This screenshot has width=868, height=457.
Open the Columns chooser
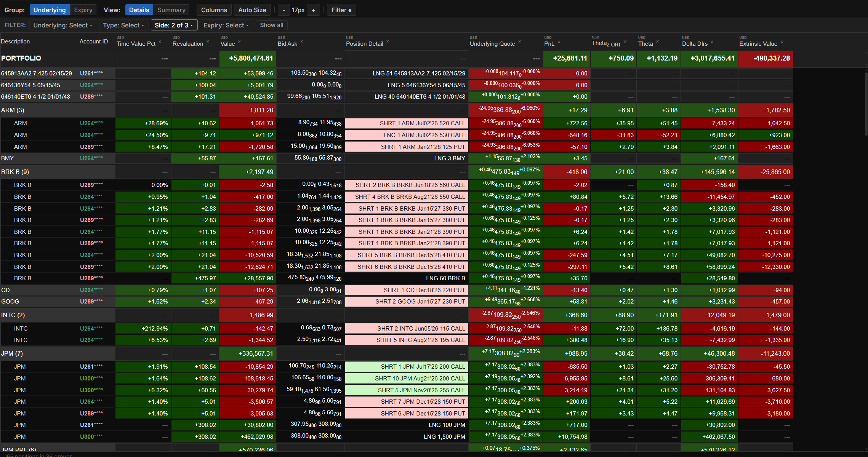[214, 10]
